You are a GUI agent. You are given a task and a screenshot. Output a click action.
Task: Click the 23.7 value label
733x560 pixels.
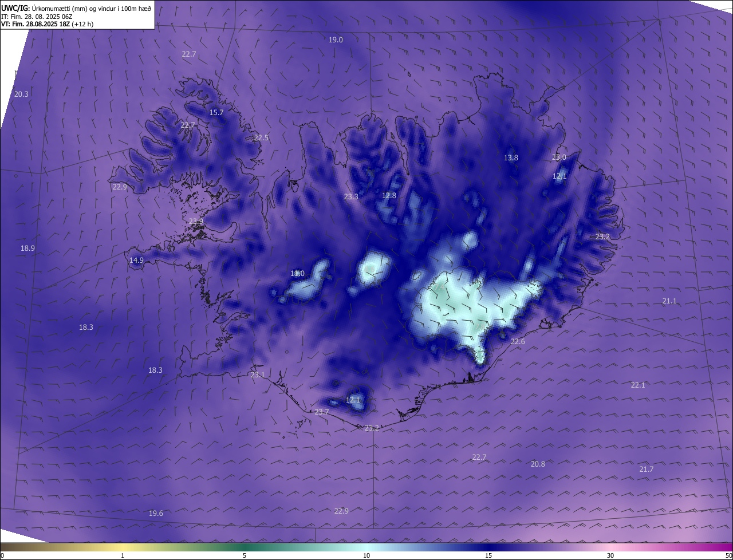pyautogui.click(x=322, y=412)
